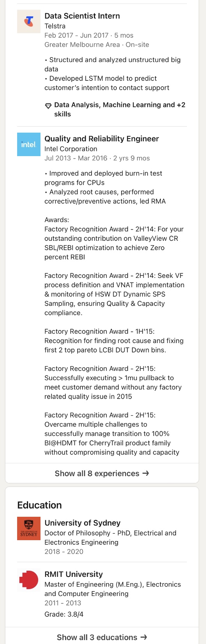Open the University of Sydney education entry
Screen dimensions: 206x644
click(x=102, y=537)
